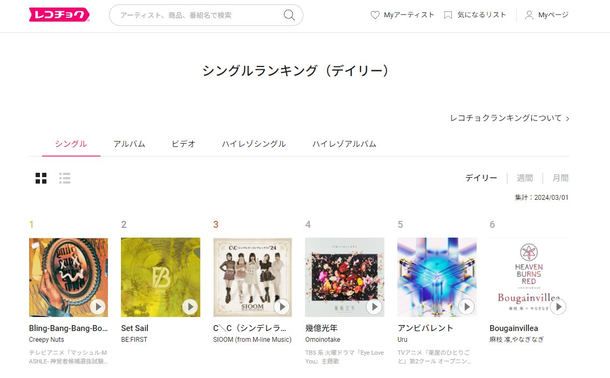Viewport: 610px width, 378px height.
Task: Play preview of Set Sail
Action: [x=190, y=307]
